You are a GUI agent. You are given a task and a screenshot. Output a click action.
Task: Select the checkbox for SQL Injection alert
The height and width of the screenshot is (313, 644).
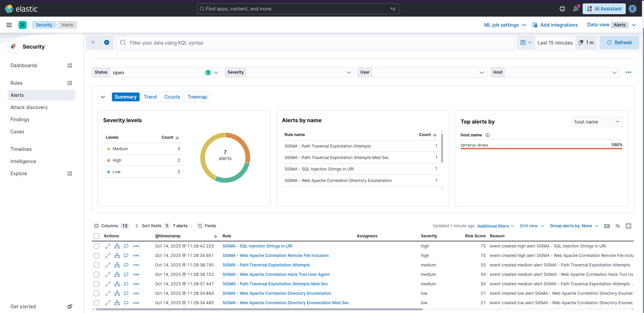click(x=96, y=246)
